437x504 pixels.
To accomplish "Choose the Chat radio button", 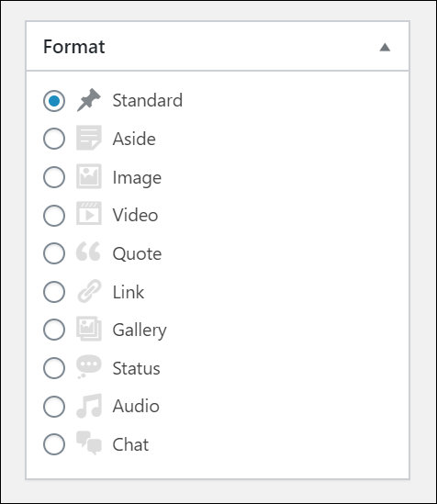I will click(54, 444).
